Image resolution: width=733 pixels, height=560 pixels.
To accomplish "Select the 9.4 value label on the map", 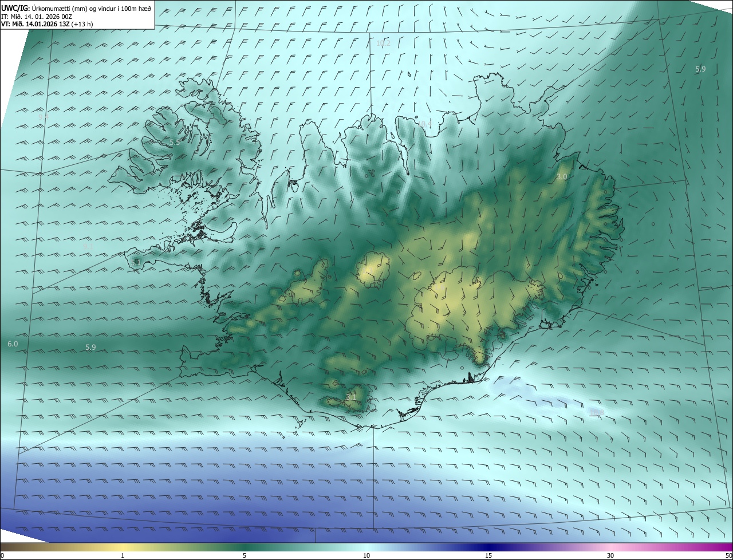I will pyautogui.click(x=43, y=117).
